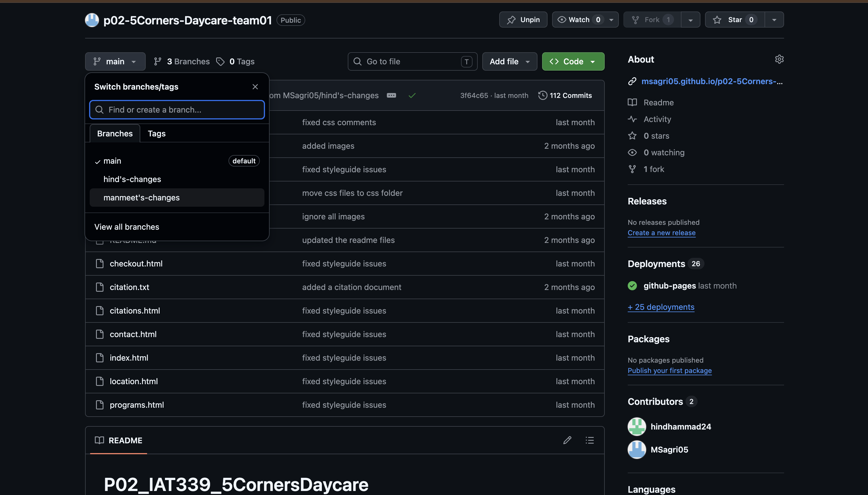This screenshot has width=868, height=495.
Task: Open the Activity panel via pulse icon
Action: tap(633, 119)
